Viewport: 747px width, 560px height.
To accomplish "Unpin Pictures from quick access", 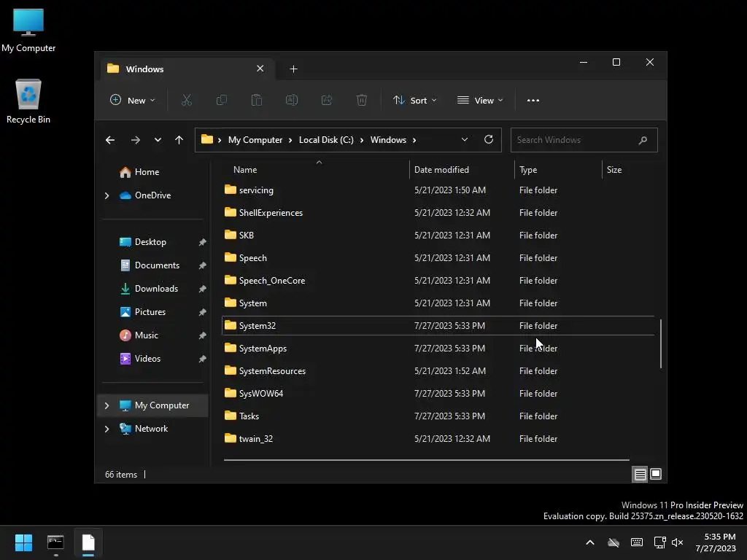I will [203, 312].
